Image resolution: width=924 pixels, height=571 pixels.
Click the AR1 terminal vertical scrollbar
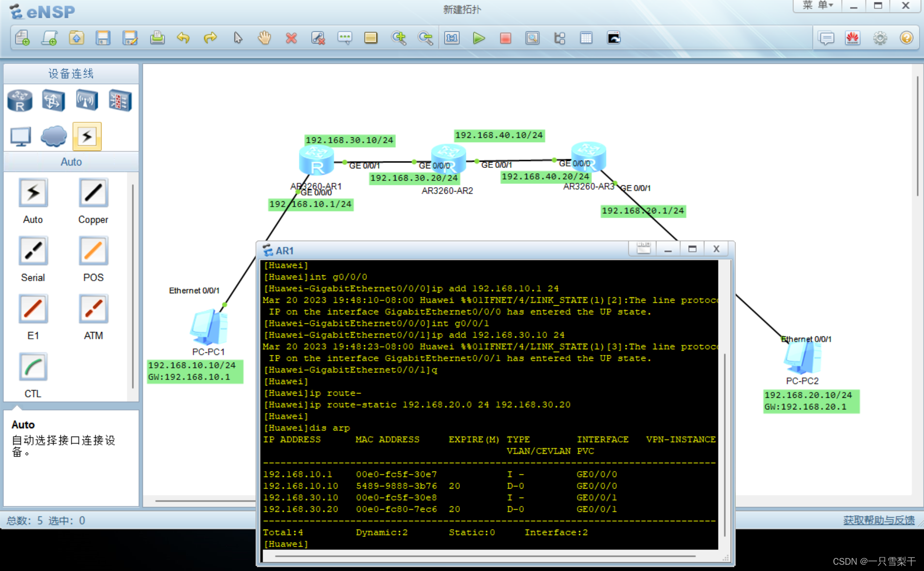[x=725, y=445]
